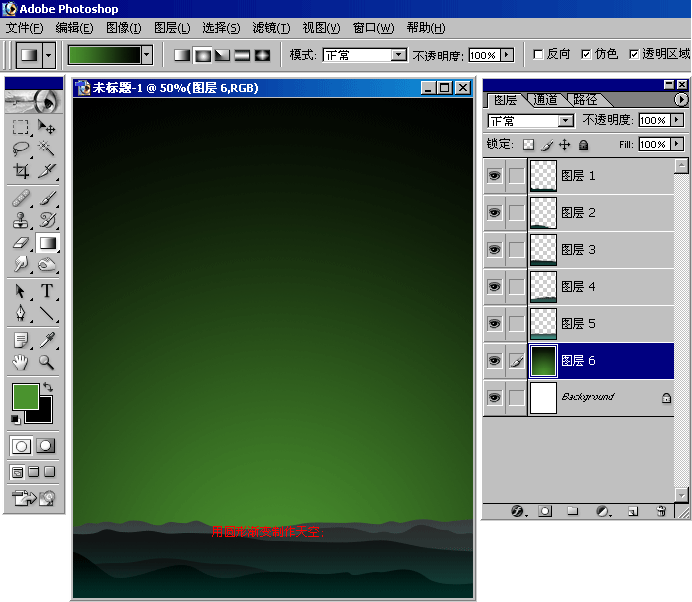Choose reflected gradient style
Screen dimensions: 692x602
tap(242, 55)
